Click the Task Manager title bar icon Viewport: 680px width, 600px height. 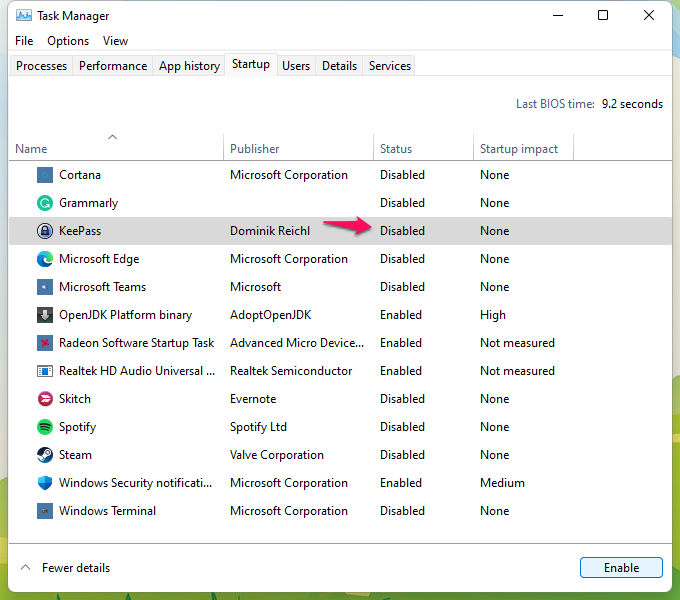tap(23, 16)
